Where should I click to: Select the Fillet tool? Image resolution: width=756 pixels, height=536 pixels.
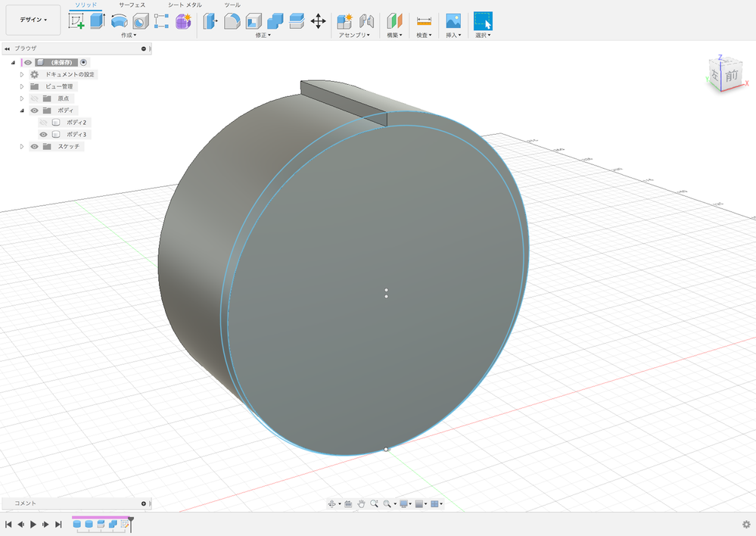pyautogui.click(x=232, y=21)
